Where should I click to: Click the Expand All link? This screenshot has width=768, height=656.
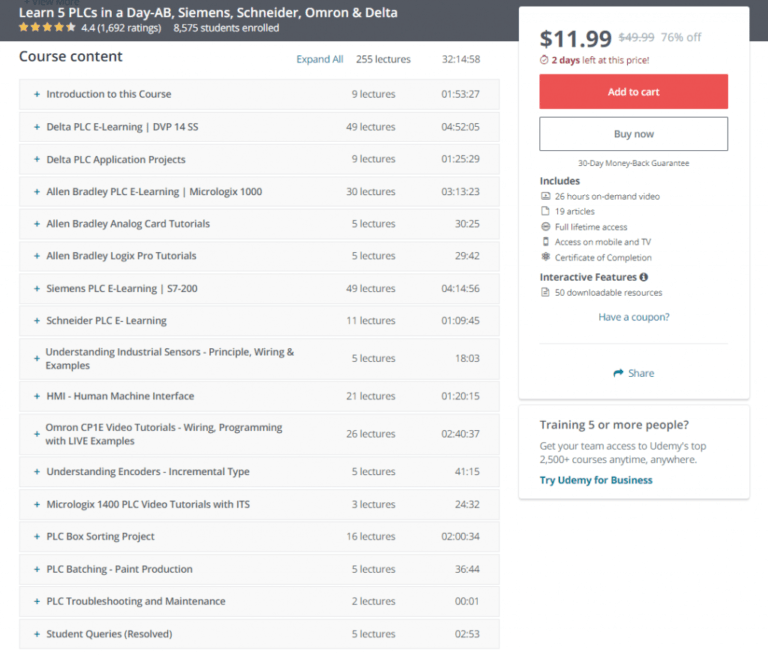[x=320, y=60]
